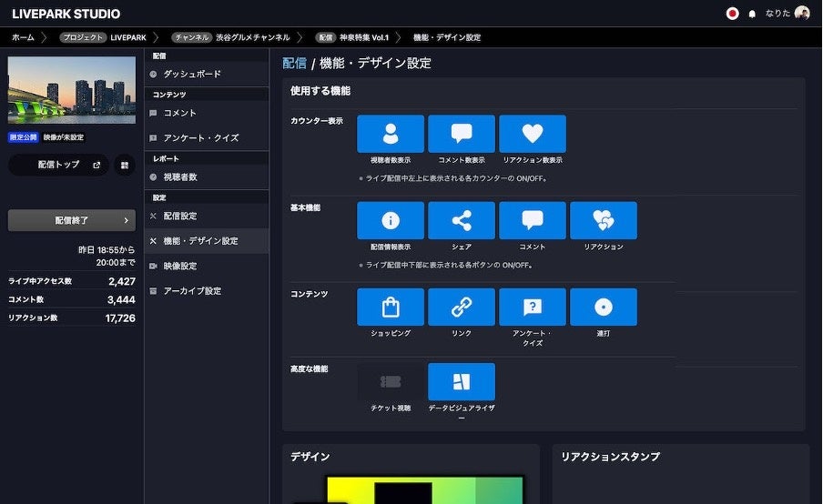Click the notification bell icon
Viewport: 823px width, 504px height.
point(752,15)
